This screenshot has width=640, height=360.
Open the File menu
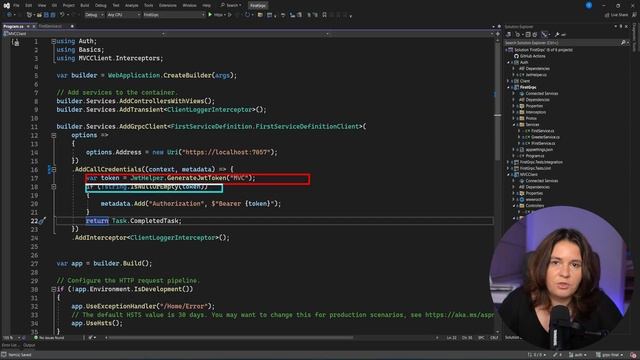(x=16, y=5)
